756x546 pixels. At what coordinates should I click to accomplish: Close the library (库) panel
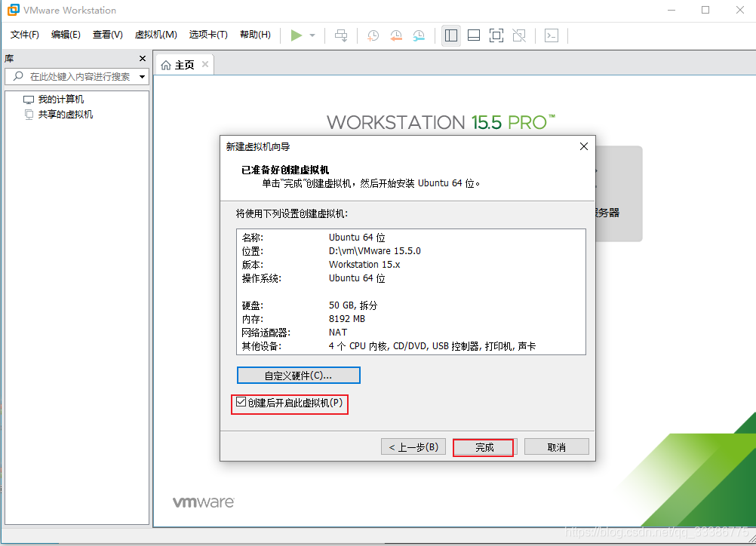[143, 58]
